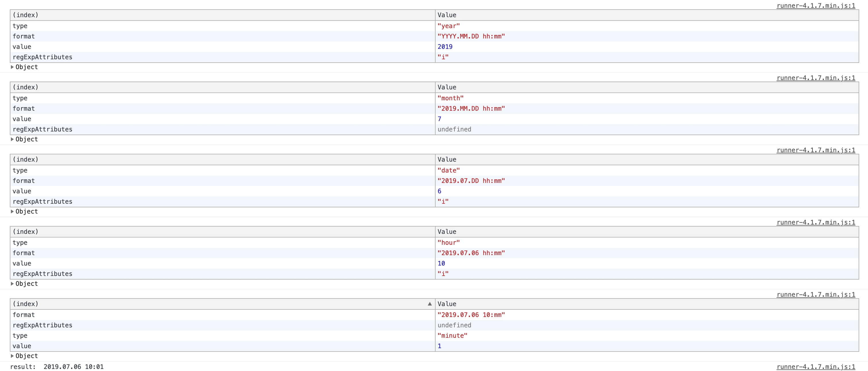Viewport: 868px width, 371px height.
Task: Expand the Object under the month table
Action: (12, 139)
